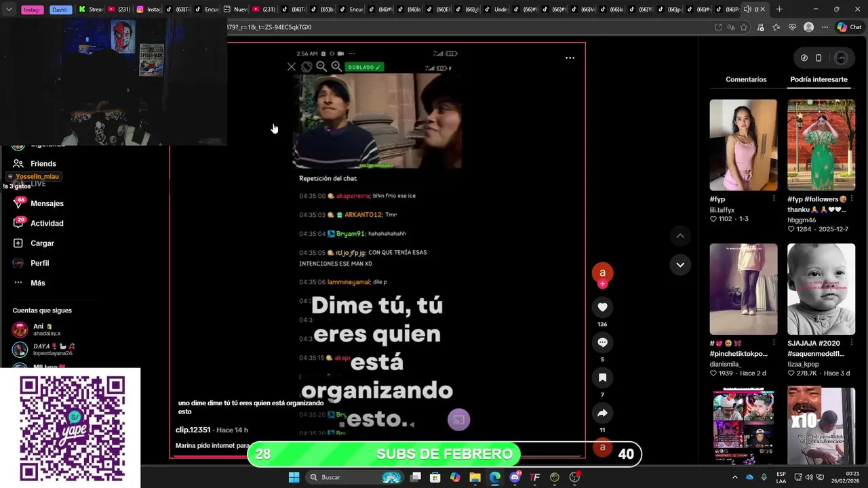The height and width of the screenshot is (488, 868).
Task: Open Edge browser profile avatar
Action: coord(808,27)
